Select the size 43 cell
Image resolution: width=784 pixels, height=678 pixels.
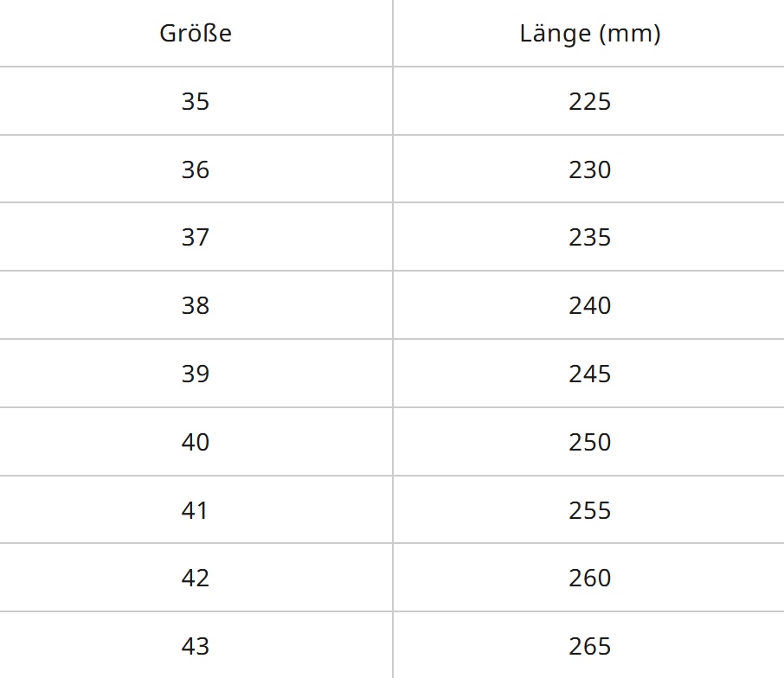click(x=196, y=646)
